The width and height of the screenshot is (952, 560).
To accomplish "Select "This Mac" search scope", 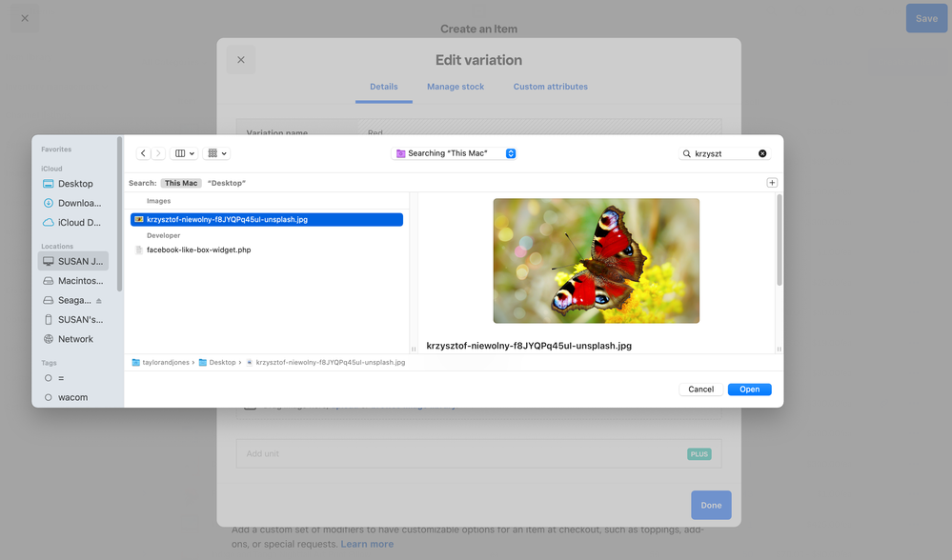I will (181, 183).
